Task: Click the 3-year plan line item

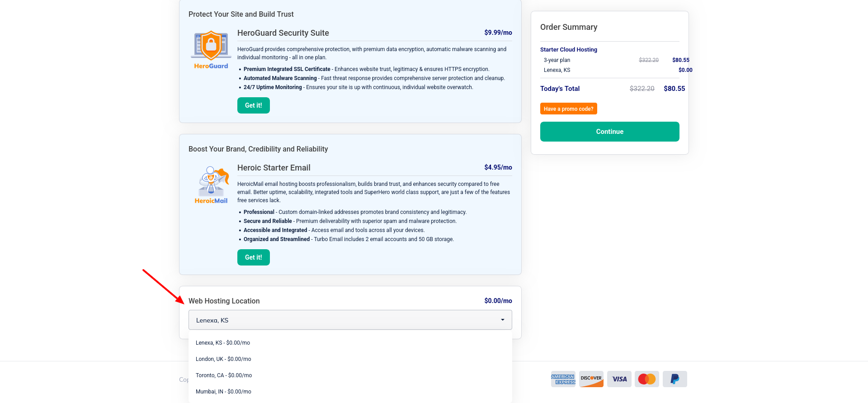Action: click(x=557, y=60)
